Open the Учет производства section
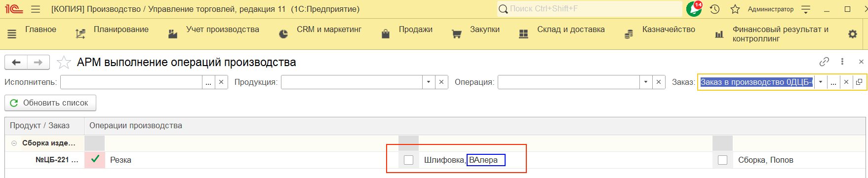The width and height of the screenshot is (868, 178). pos(222,30)
